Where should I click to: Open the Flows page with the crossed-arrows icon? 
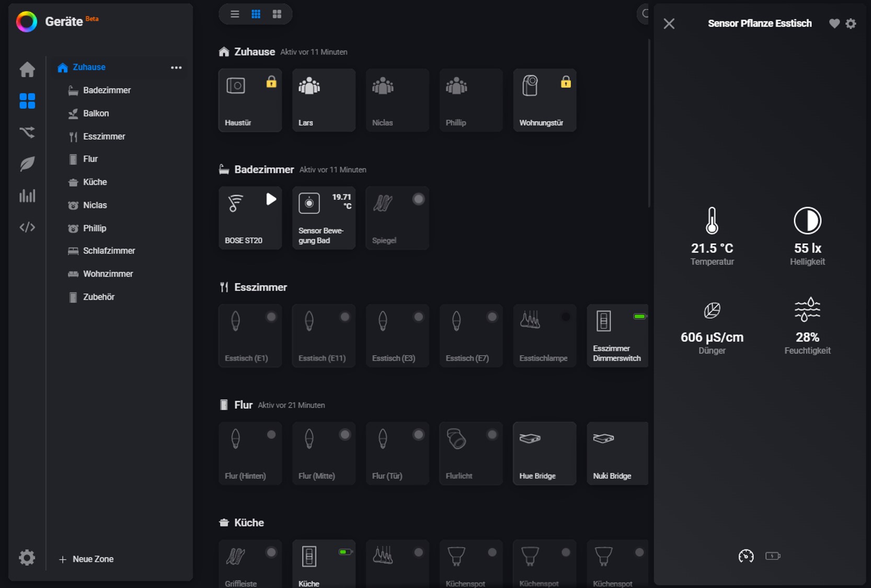tap(27, 132)
